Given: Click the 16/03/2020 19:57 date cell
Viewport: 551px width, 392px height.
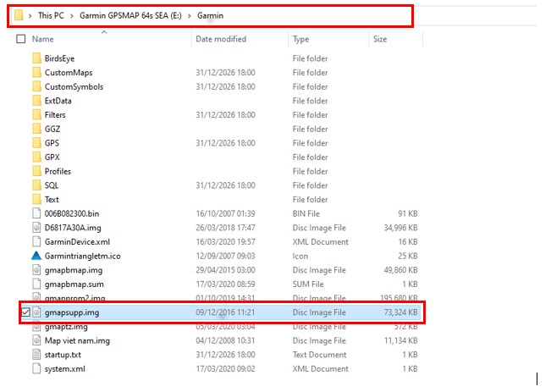Looking at the screenshot, I should click(x=225, y=241).
